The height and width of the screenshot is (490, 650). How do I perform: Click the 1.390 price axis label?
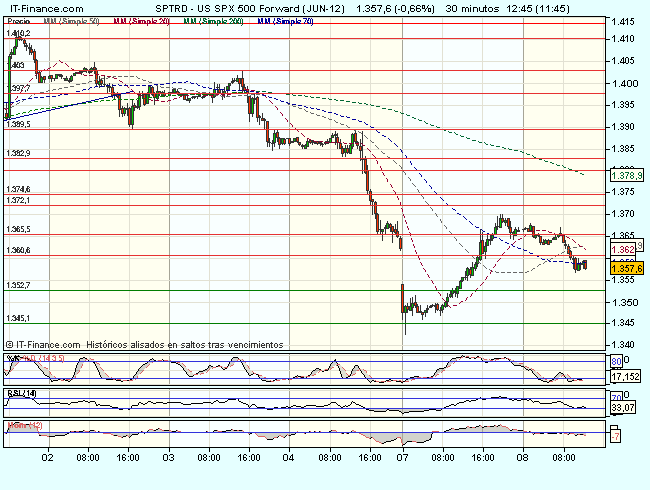coord(623,127)
